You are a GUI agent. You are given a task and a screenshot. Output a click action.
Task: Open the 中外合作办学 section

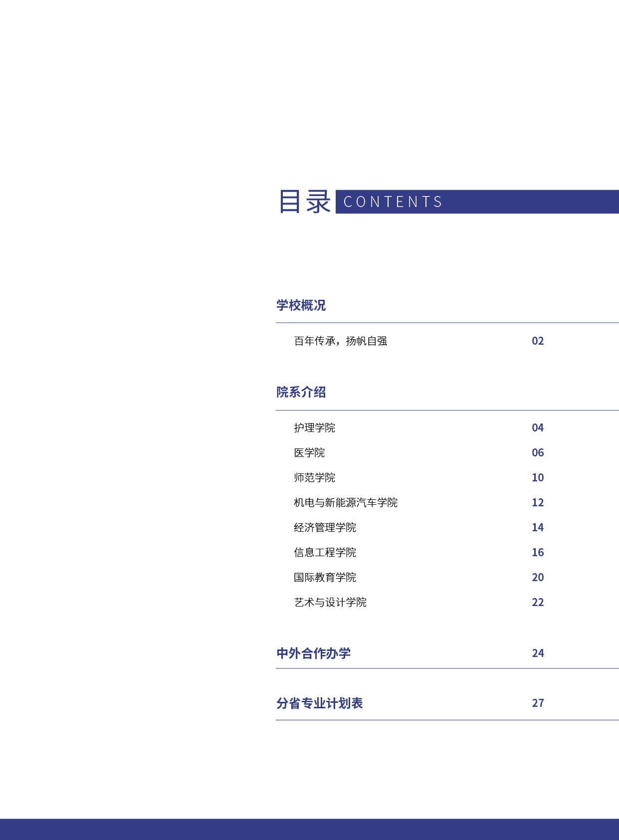[x=313, y=653]
